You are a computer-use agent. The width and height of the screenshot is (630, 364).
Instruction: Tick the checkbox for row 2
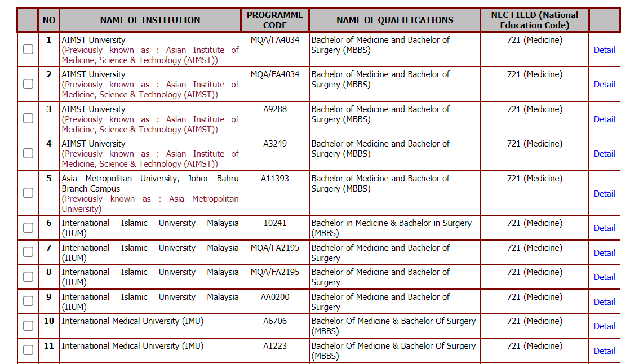28,84
